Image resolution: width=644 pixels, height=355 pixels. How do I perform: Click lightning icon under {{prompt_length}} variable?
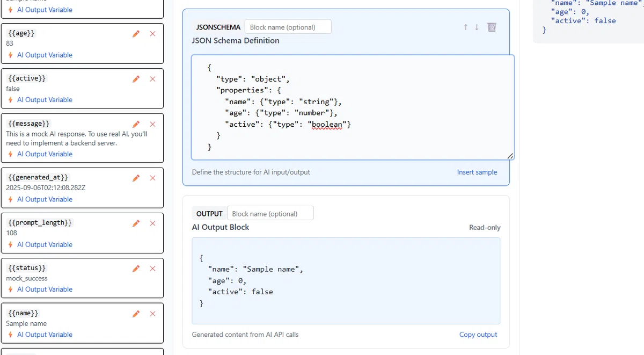10,244
